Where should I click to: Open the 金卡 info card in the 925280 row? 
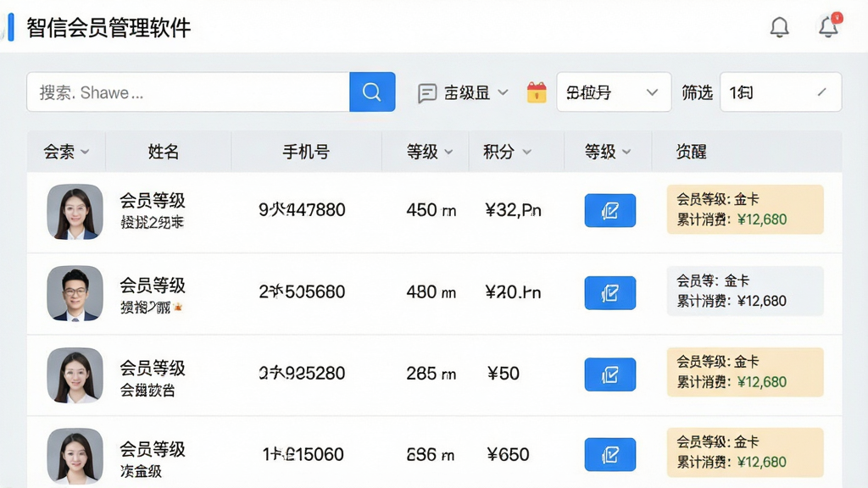[745, 373]
